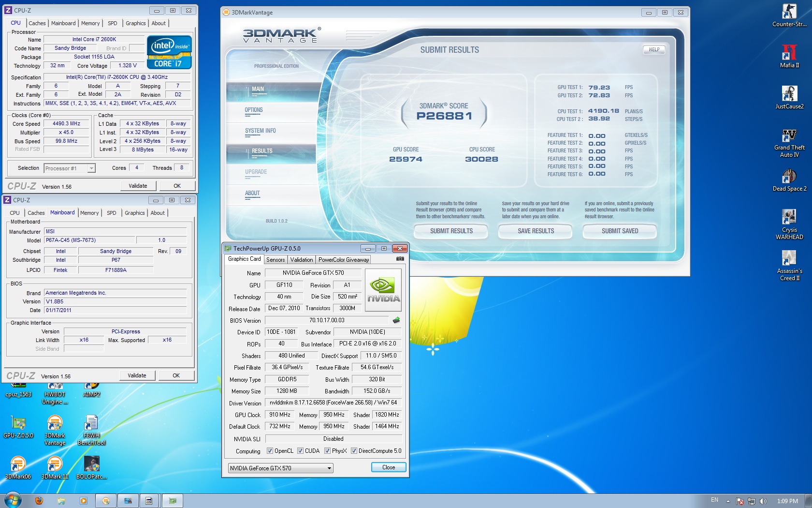Click the SAVE RESULTS button
Viewport: 812px width, 508px height.
click(x=536, y=231)
